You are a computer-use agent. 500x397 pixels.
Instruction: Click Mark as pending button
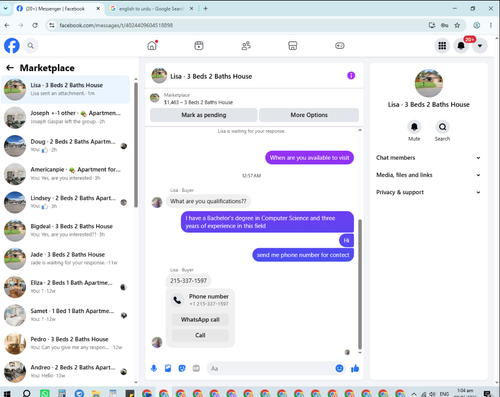[204, 115]
